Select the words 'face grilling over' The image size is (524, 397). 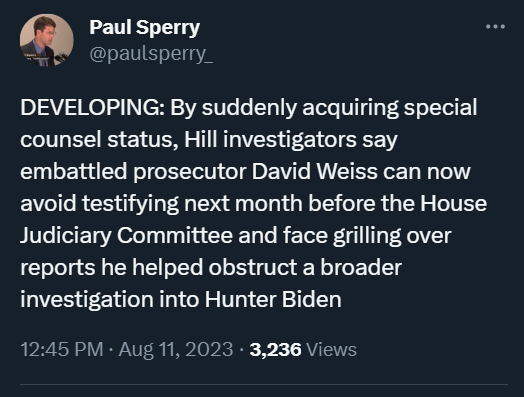click(367, 236)
